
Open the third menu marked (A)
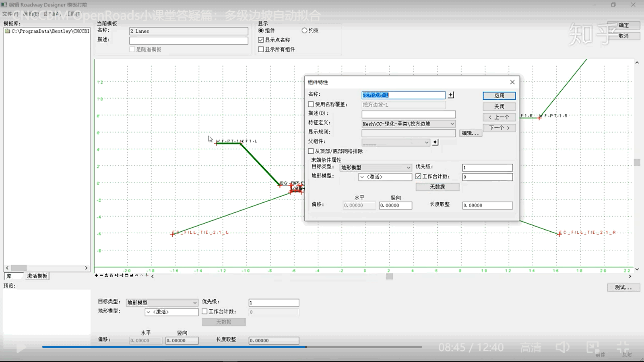click(52, 14)
